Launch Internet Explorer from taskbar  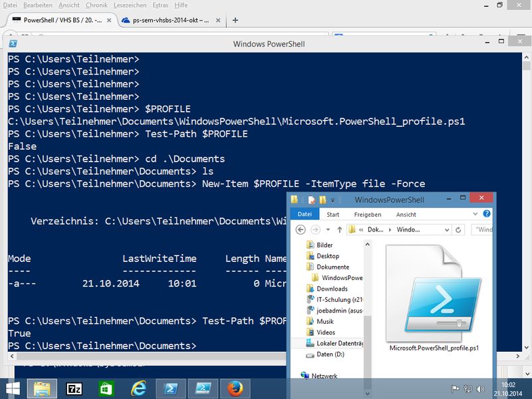138,389
